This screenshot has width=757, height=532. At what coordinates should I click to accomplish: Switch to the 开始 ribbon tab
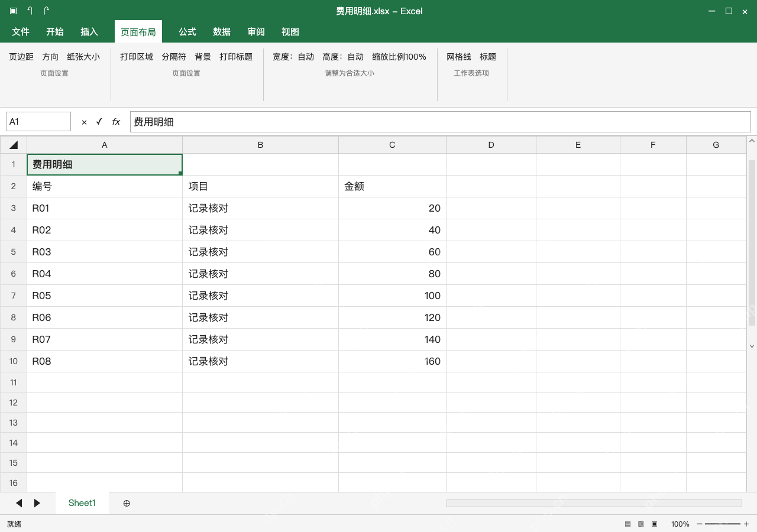tap(55, 32)
